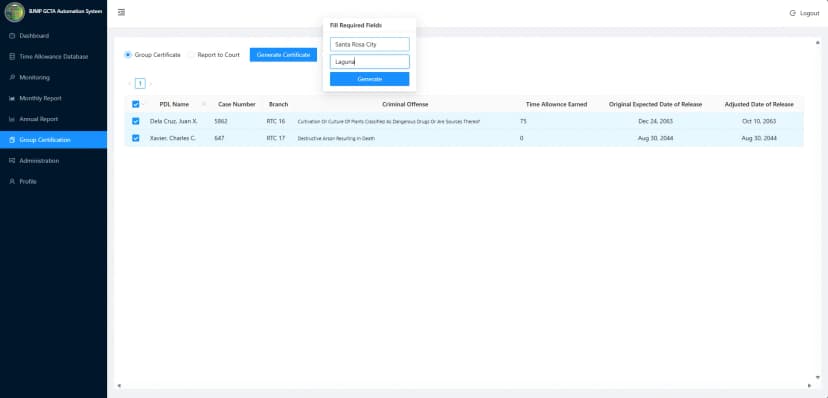Click the Group Certification icon
The height and width of the screenshot is (398, 828).
[x=12, y=140]
